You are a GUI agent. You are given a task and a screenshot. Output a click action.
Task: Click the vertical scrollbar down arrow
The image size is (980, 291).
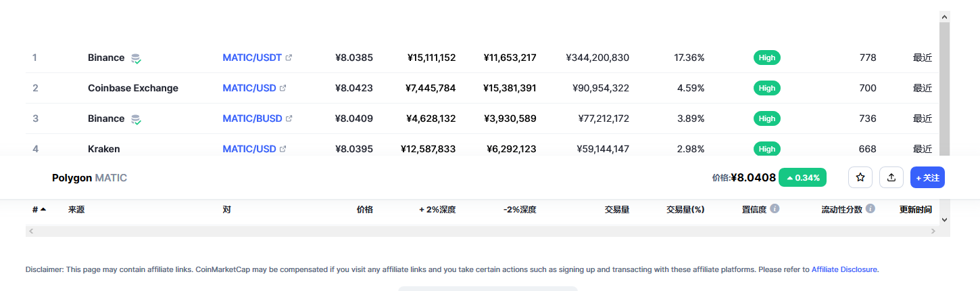(x=944, y=219)
